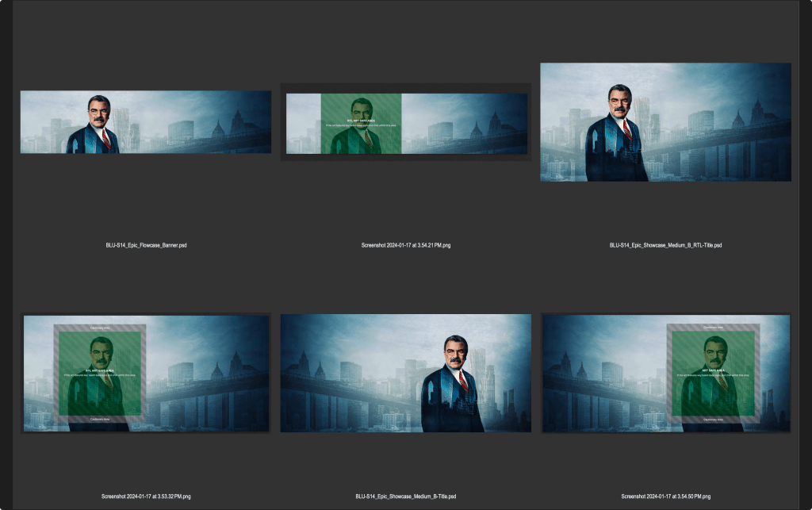The image size is (812, 510).
Task: Click the filename label BLU-S14_Epic_Flowcase_Banner.psd
Action: coord(146,245)
